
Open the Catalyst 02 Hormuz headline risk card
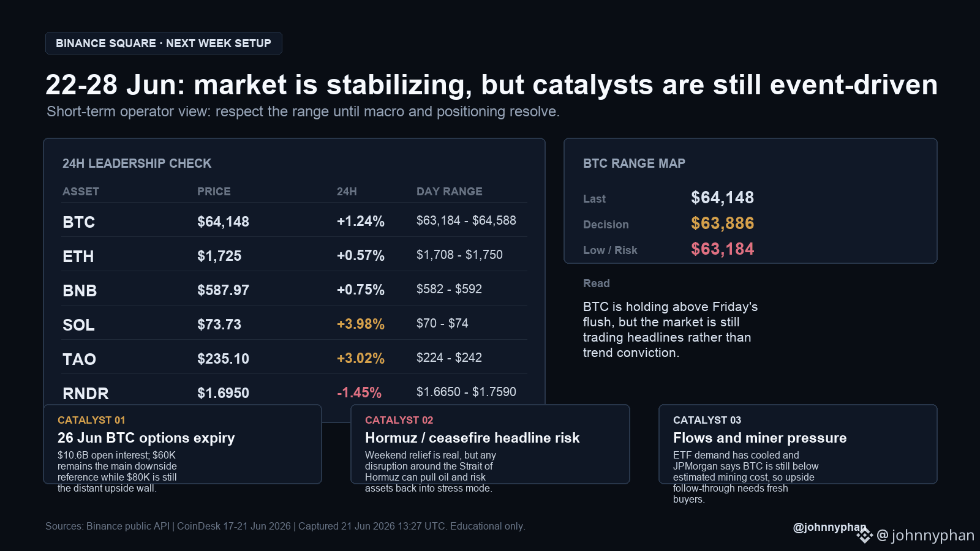tap(490, 444)
